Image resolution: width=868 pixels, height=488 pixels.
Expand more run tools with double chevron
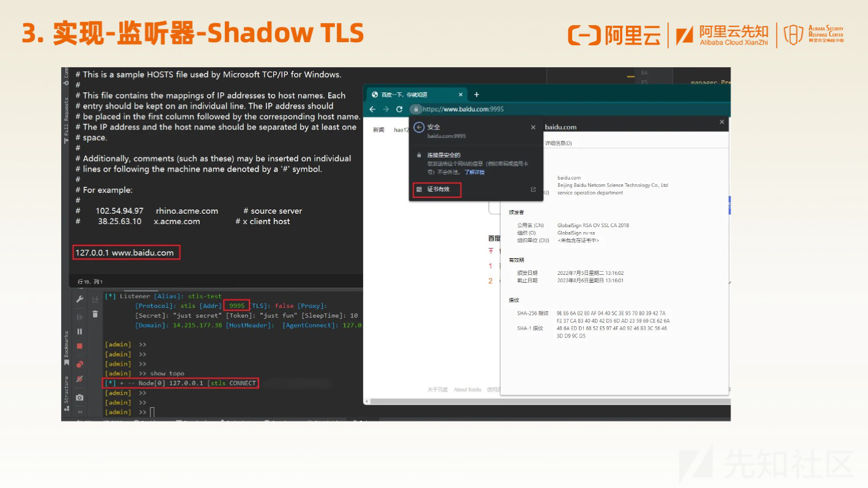(x=79, y=412)
